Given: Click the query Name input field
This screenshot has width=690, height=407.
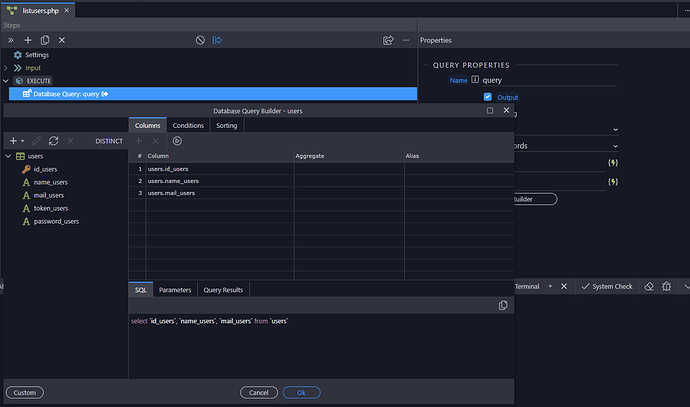Looking at the screenshot, I should pyautogui.click(x=550, y=80).
